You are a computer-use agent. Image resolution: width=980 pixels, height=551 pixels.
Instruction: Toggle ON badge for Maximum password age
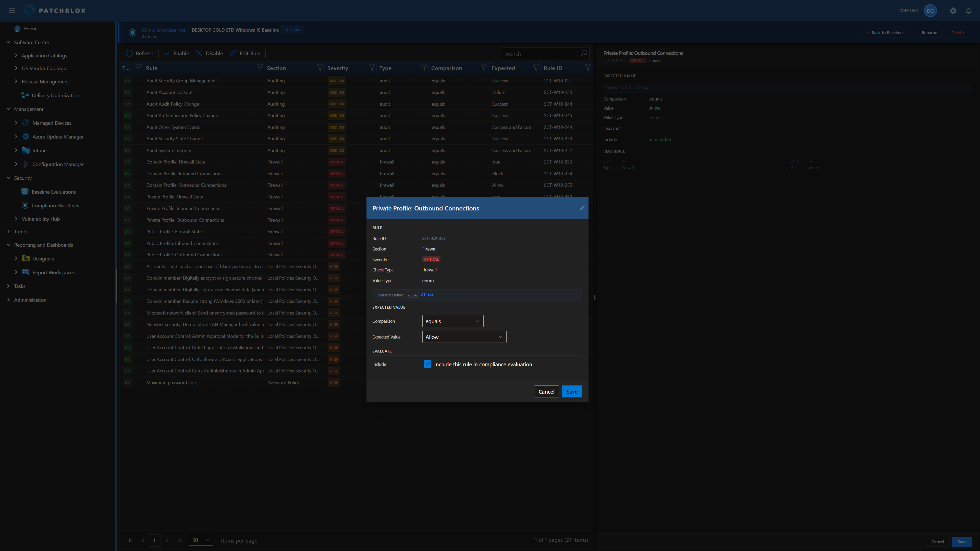(x=127, y=383)
